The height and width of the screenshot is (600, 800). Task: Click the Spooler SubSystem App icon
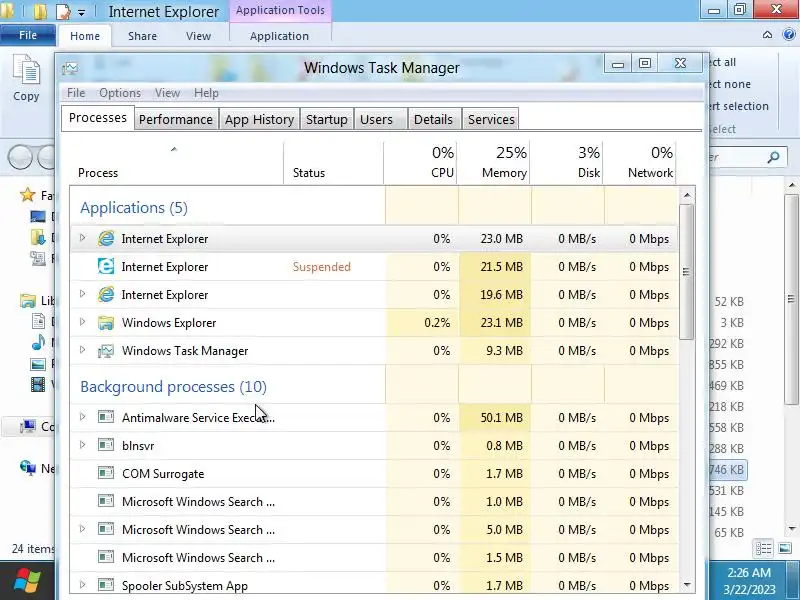click(106, 585)
